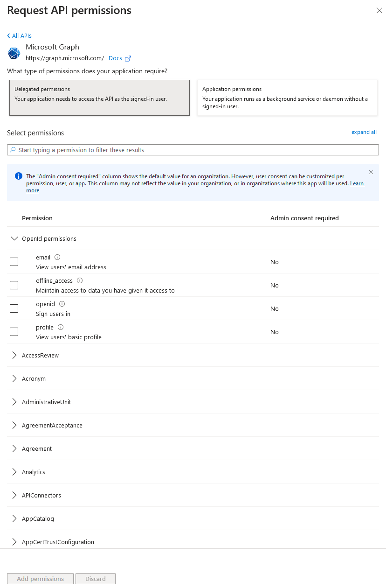Expand the AccessReview permission group
Screen dimensions: 386x588
[14, 355]
